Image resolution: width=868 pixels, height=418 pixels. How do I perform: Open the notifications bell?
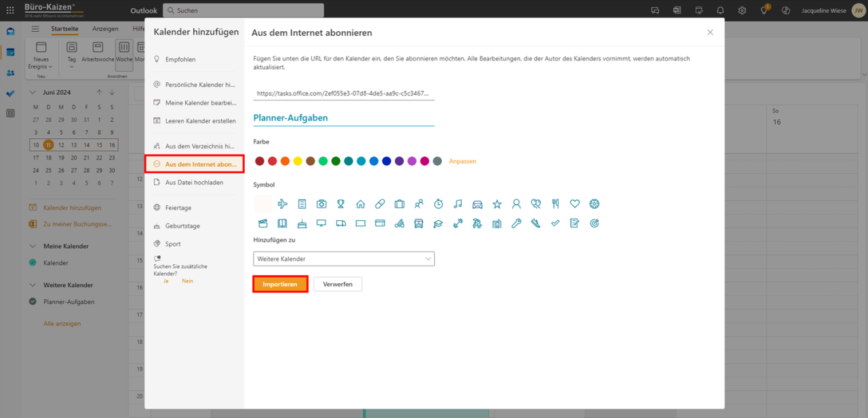pos(719,10)
